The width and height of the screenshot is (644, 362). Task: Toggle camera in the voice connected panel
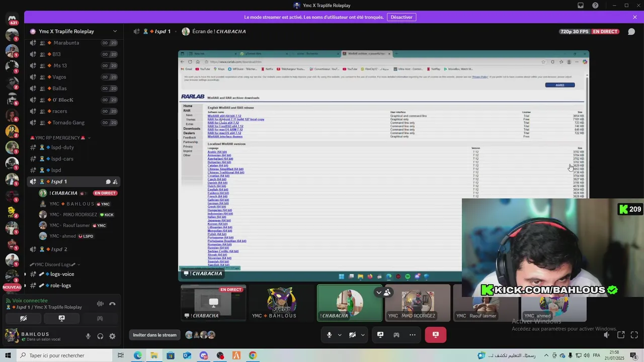click(23, 318)
